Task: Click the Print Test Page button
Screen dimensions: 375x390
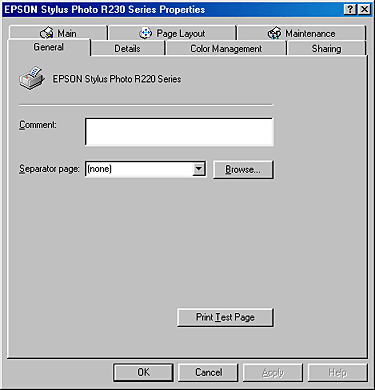Action: (225, 317)
